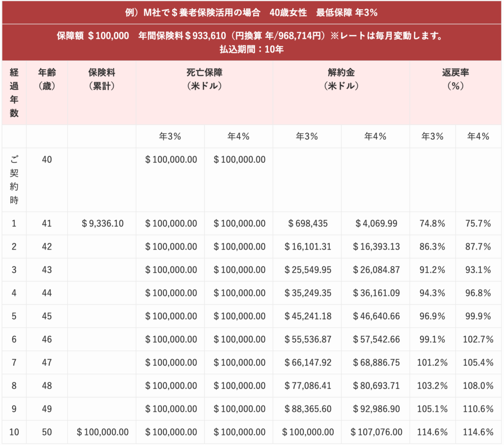Image resolution: width=504 pixels, height=445 pixels.
Task: Click return rate '105.1%'
Action: click(432, 409)
